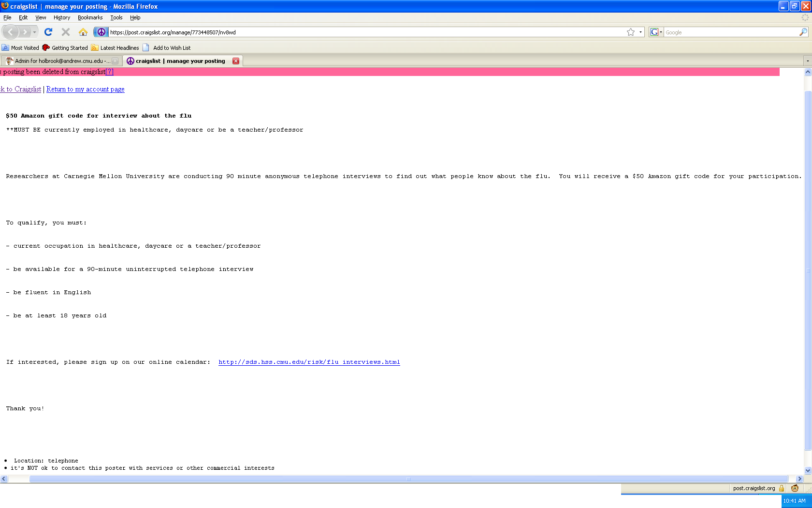Click the craigslist peace-sign site identity icon
The width and height of the screenshot is (812, 508).
[x=101, y=32]
